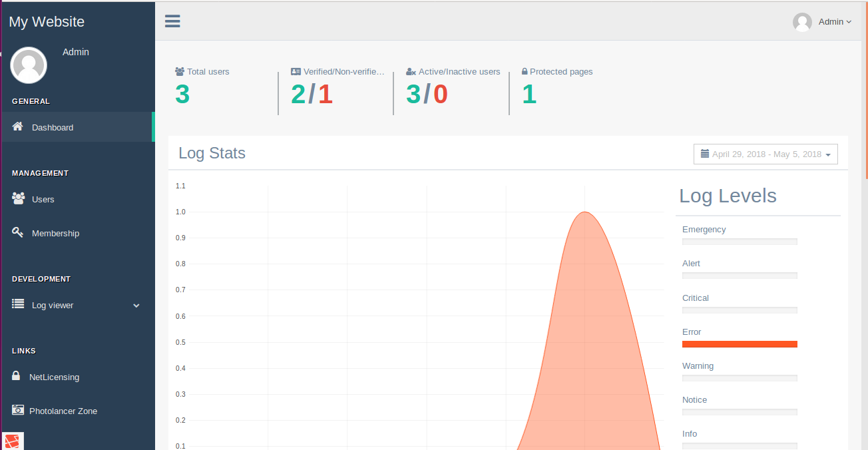This screenshot has width=868, height=450.
Task: Click the users group icon in sidebar
Action: tap(18, 198)
